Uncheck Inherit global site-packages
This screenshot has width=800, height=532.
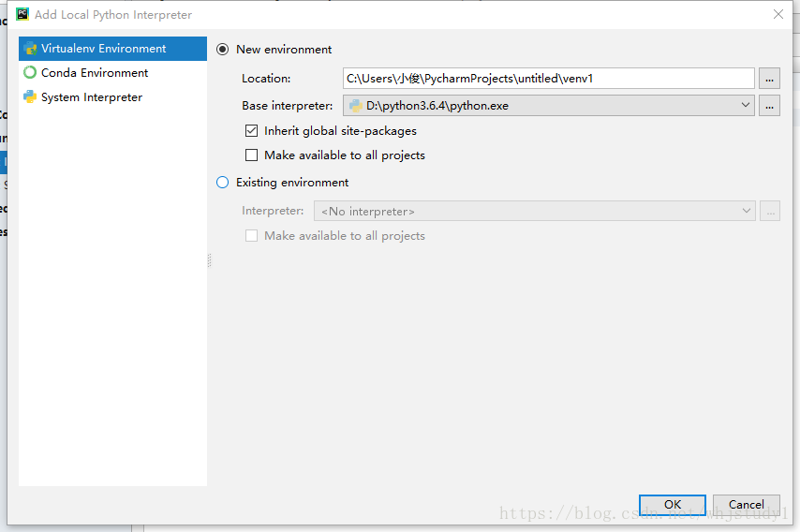[252, 131]
